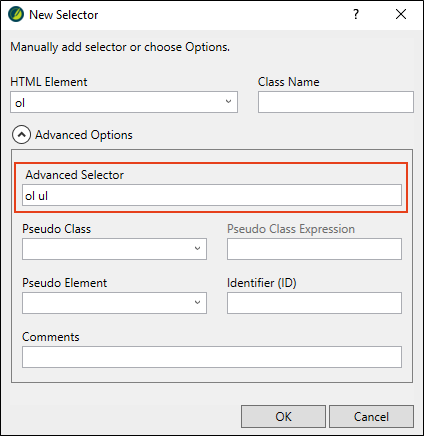Click the 'ol' text in HTML Element box
424x436 pixels.
coord(20,103)
